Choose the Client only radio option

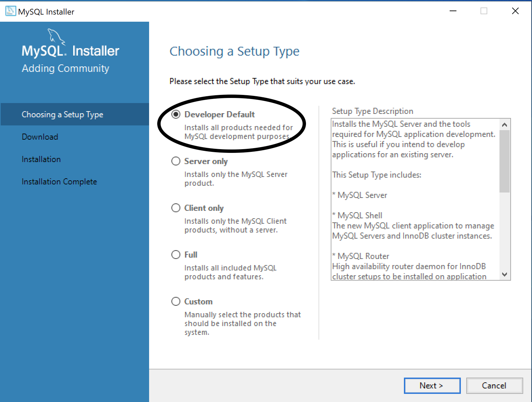pyautogui.click(x=176, y=208)
